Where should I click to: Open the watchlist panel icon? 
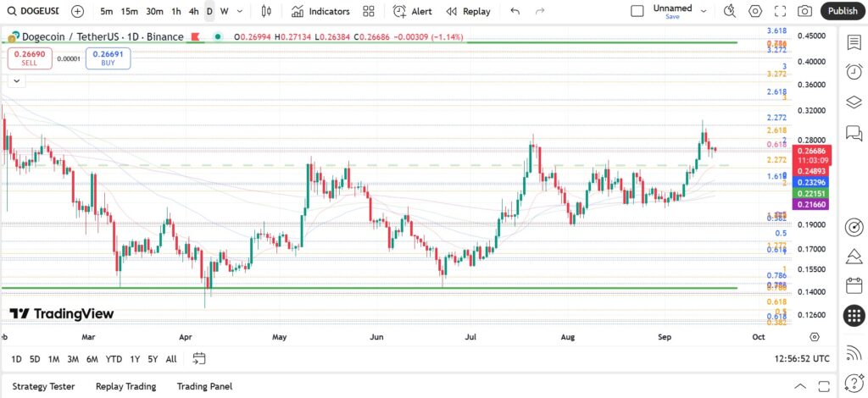point(854,42)
